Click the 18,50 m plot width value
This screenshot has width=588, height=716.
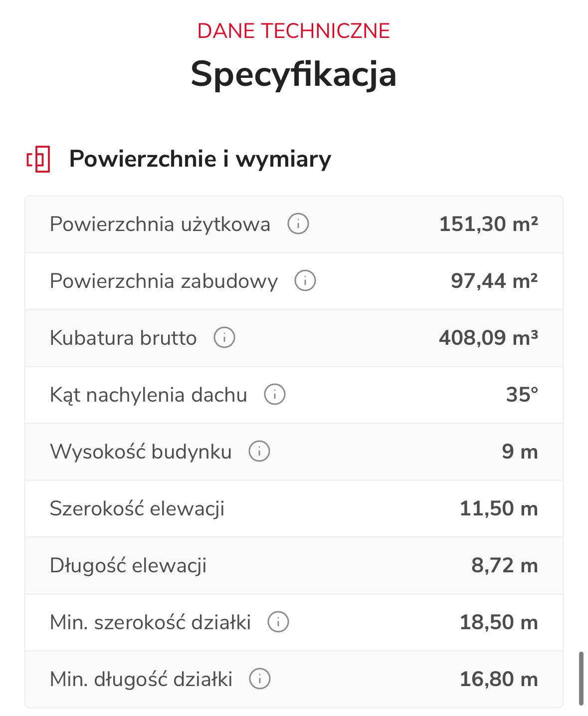click(498, 622)
